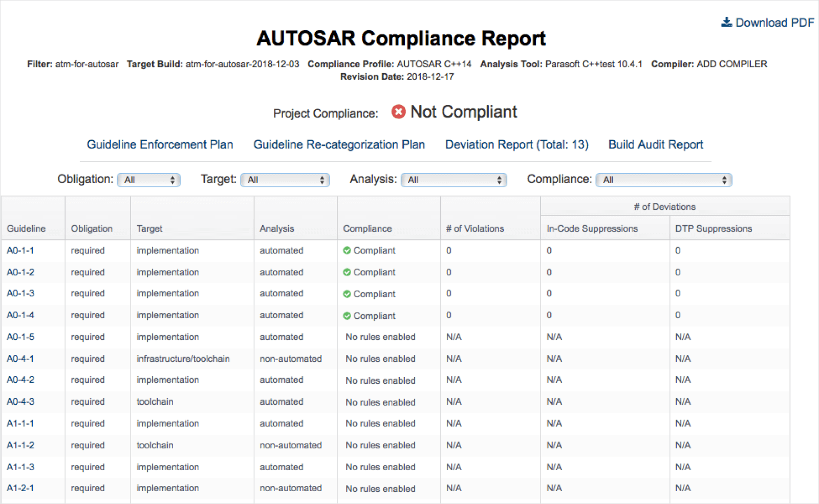Click the Guideline column header
This screenshot has width=819, height=504.
pos(26,228)
